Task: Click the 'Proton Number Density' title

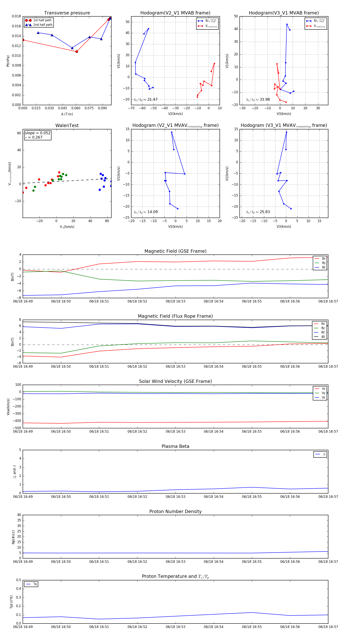Action: [x=175, y=511]
